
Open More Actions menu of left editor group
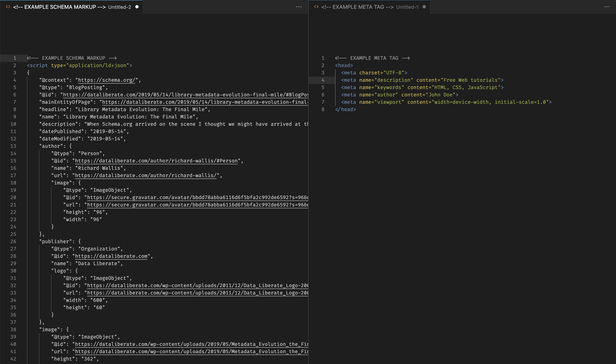299,7
